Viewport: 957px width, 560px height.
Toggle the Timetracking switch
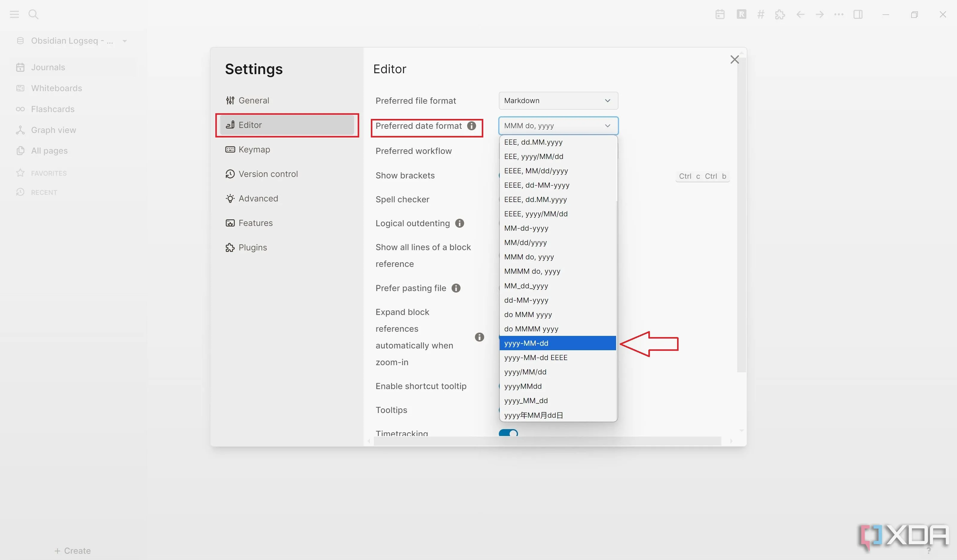click(x=508, y=433)
